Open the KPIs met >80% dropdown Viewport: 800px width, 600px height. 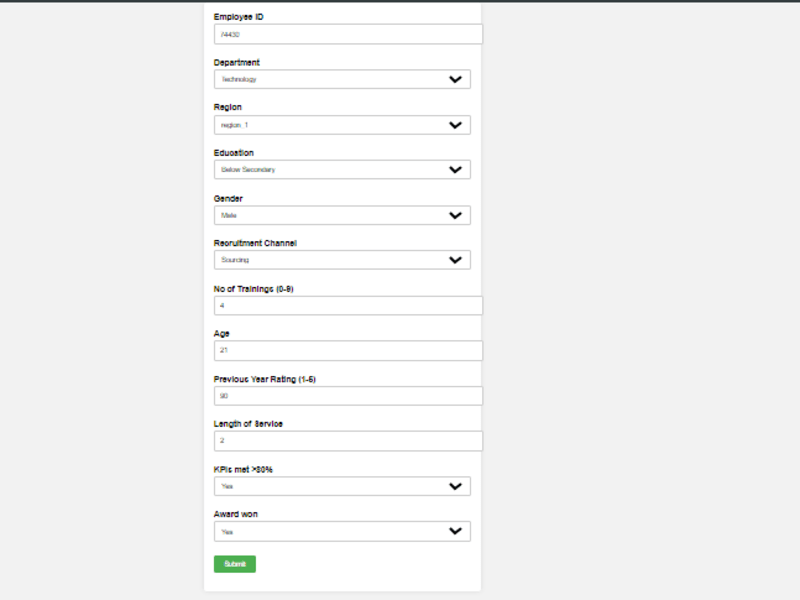[342, 486]
